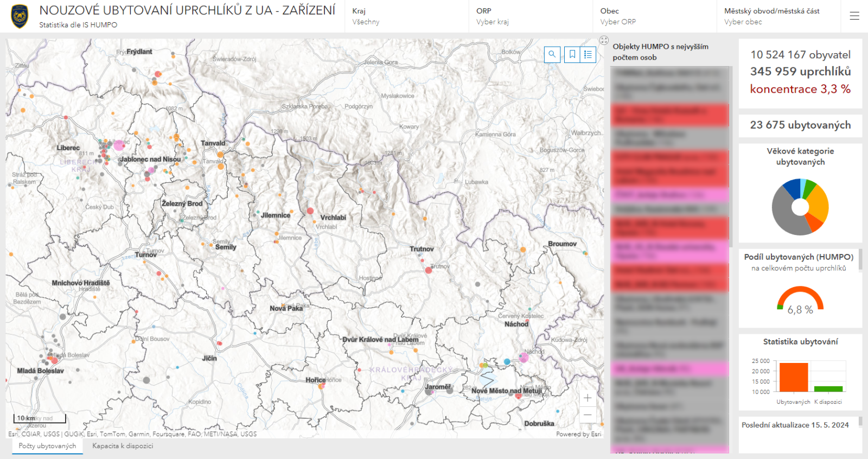Click the HUMPO objects list scrollbar

730,157
